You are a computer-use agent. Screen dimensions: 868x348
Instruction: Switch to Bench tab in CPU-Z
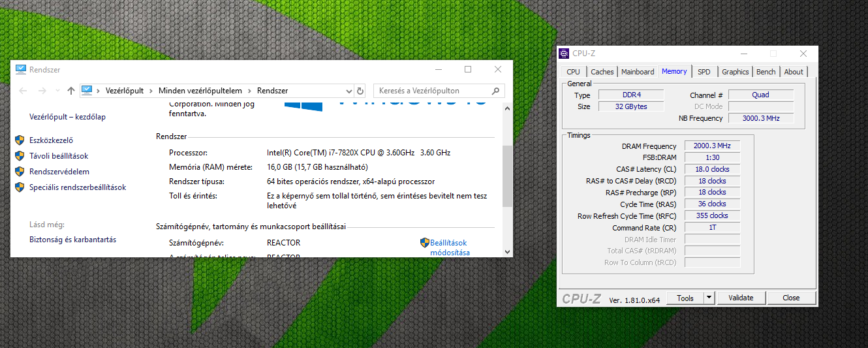766,72
